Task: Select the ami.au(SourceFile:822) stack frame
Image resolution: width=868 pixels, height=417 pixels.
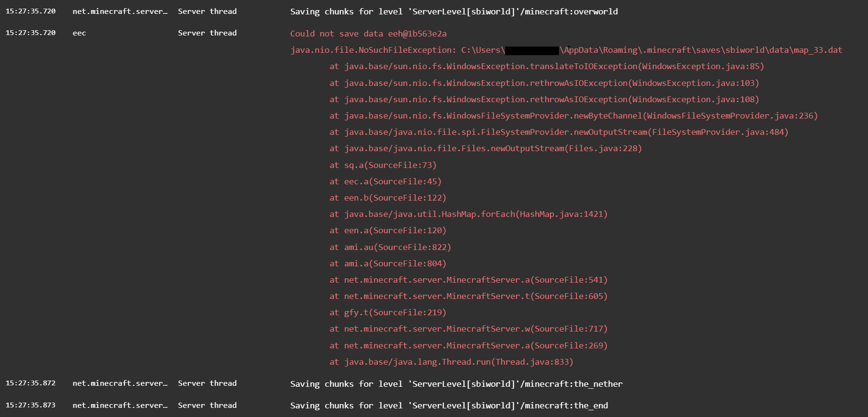Action: coord(390,247)
